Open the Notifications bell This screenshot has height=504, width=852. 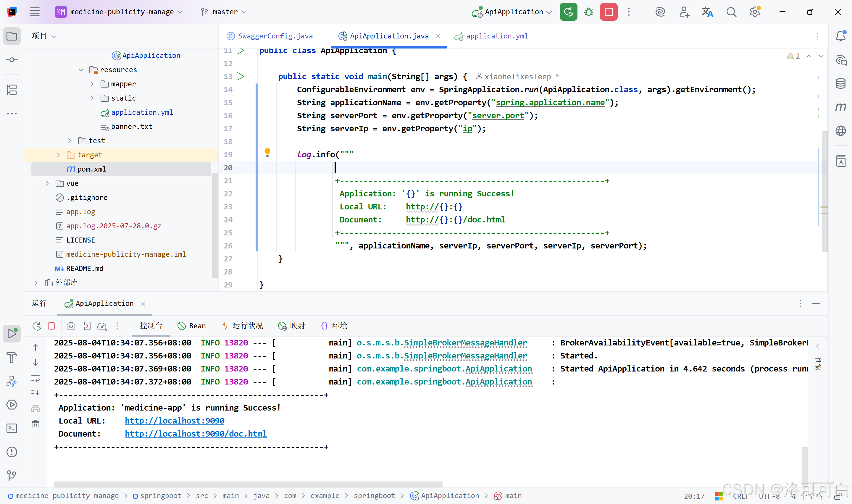click(x=840, y=36)
